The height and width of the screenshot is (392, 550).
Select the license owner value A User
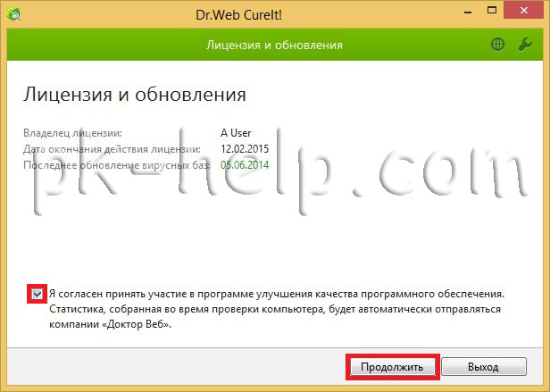236,133
